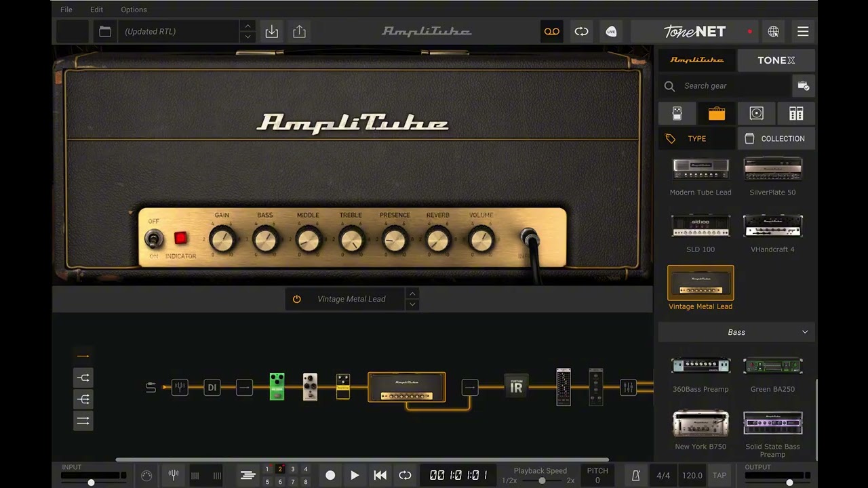Viewport: 868px width, 488px height.
Task: Open the tuner from bottom bar
Action: click(x=173, y=475)
